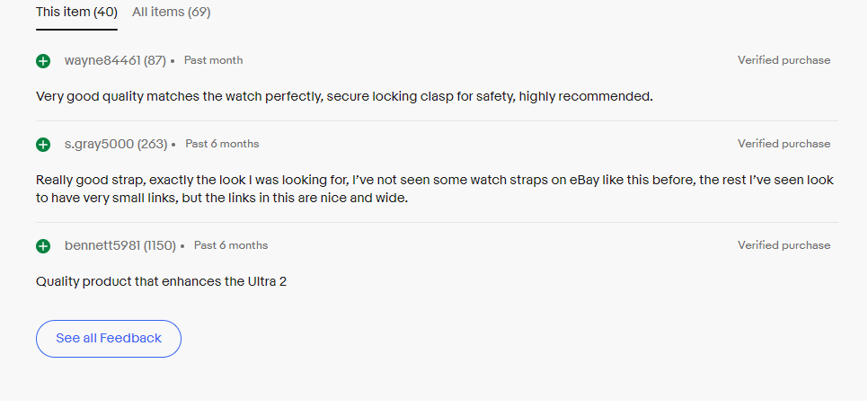868x408 pixels.
Task: Click wayne84461's green positive feedback icon
Action: 43,61
